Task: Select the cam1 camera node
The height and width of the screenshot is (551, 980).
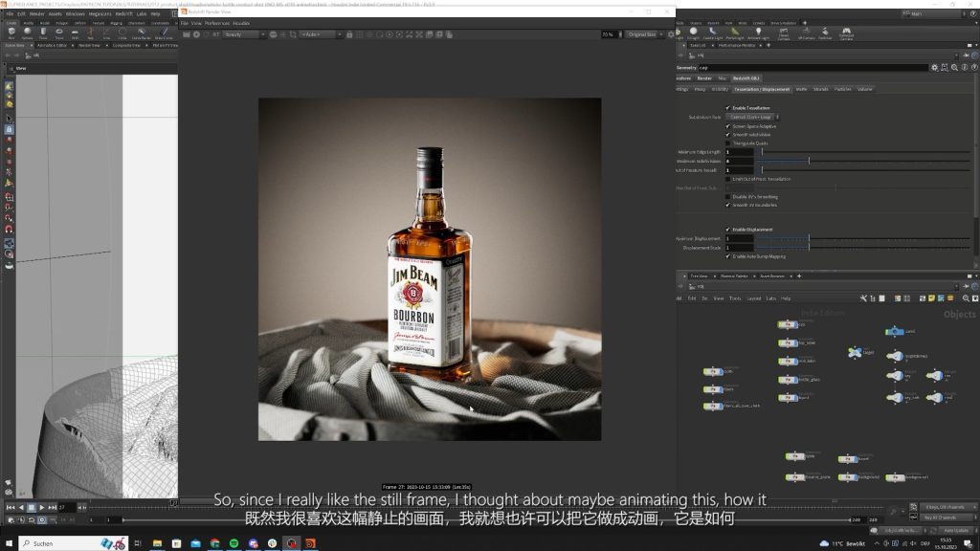Action: tap(895, 331)
